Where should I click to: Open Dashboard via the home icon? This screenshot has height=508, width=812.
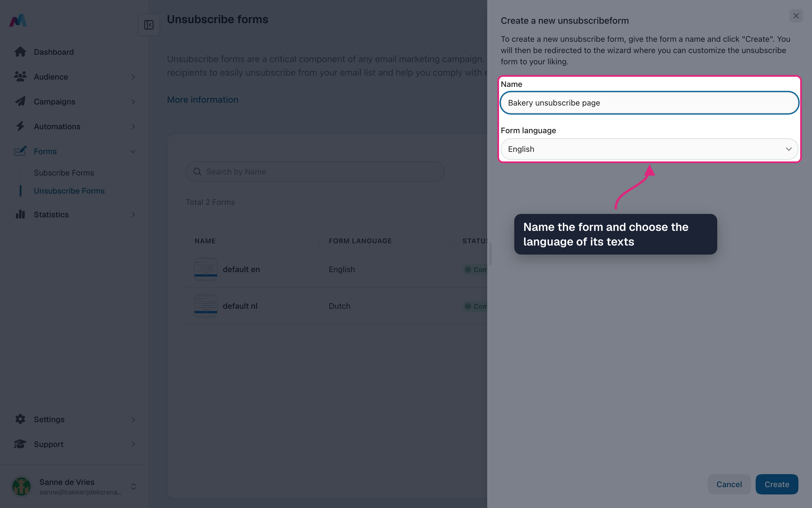coord(20,52)
